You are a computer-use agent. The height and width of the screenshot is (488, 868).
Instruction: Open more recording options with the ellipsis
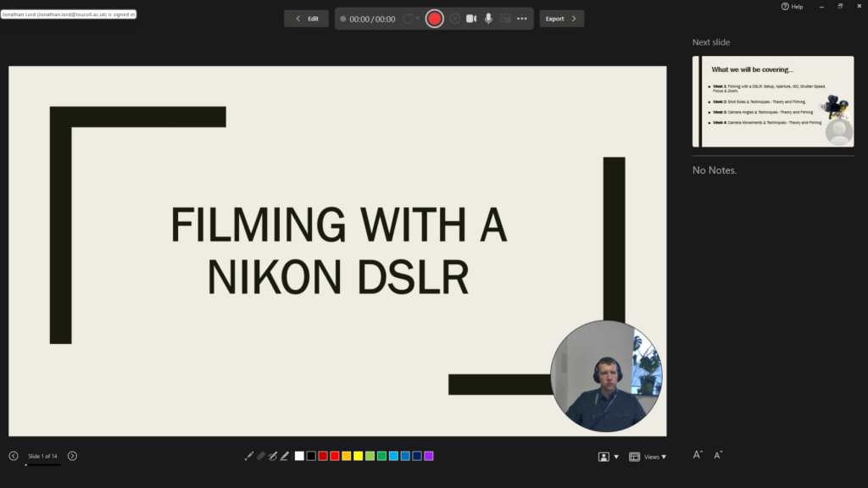(x=522, y=18)
